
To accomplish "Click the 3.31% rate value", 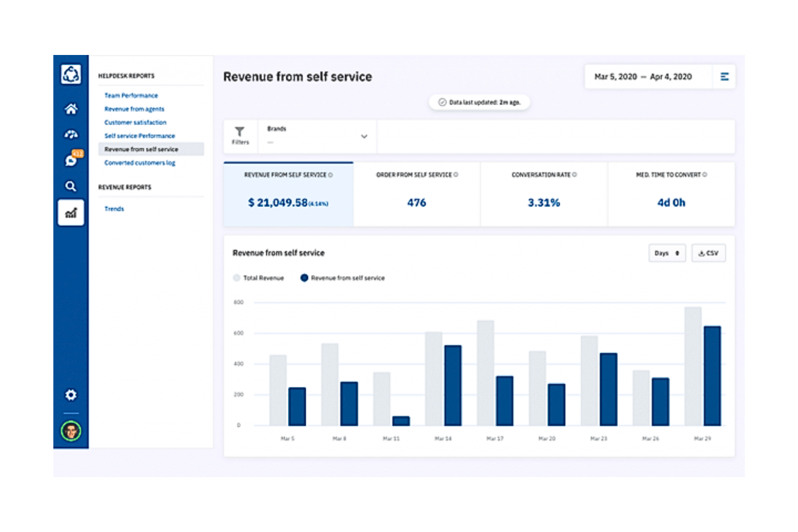I will click(x=544, y=203).
